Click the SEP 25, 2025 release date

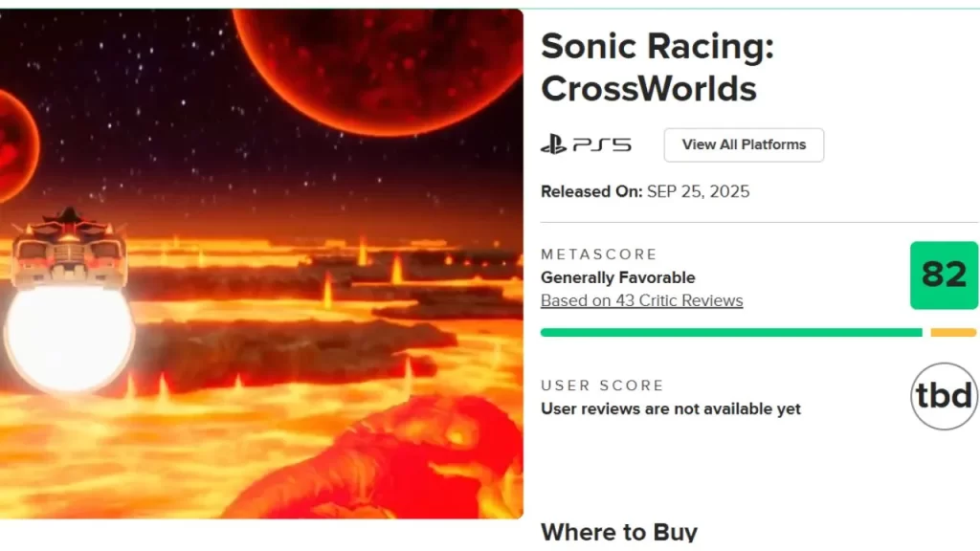pos(699,191)
